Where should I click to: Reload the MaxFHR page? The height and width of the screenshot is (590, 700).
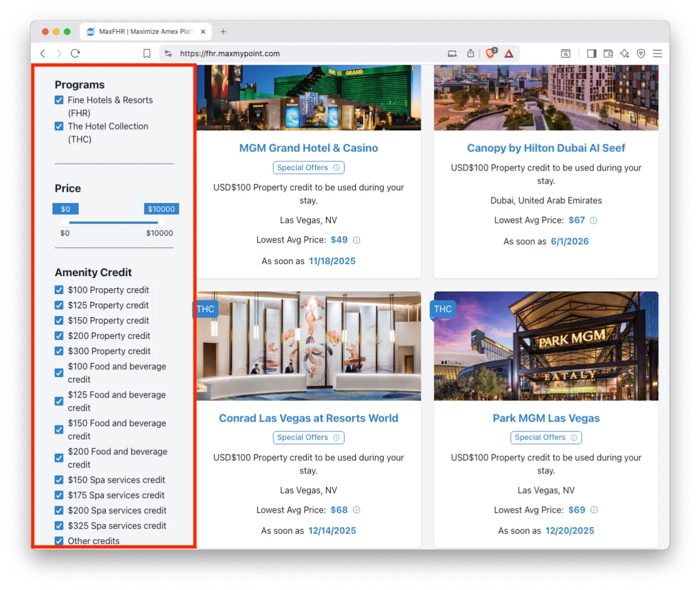coord(75,53)
